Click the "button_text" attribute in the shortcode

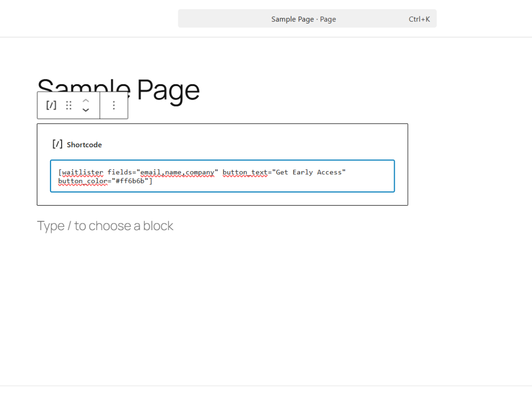245,172
